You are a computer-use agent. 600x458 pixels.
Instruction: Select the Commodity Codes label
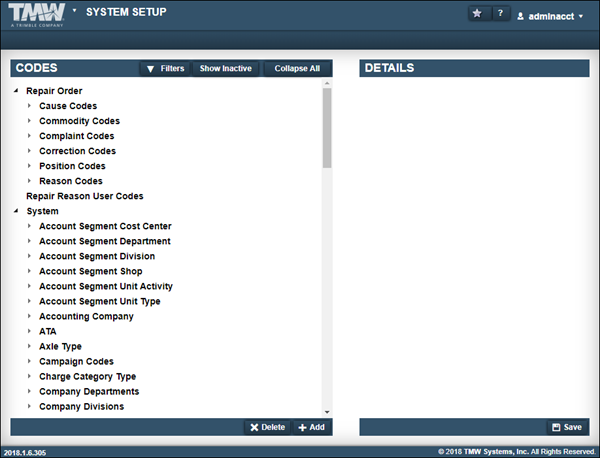pos(80,121)
